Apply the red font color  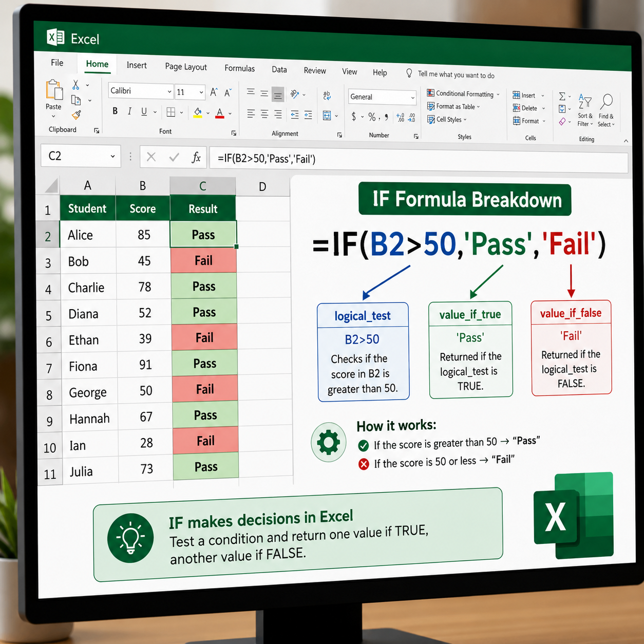[x=220, y=113]
